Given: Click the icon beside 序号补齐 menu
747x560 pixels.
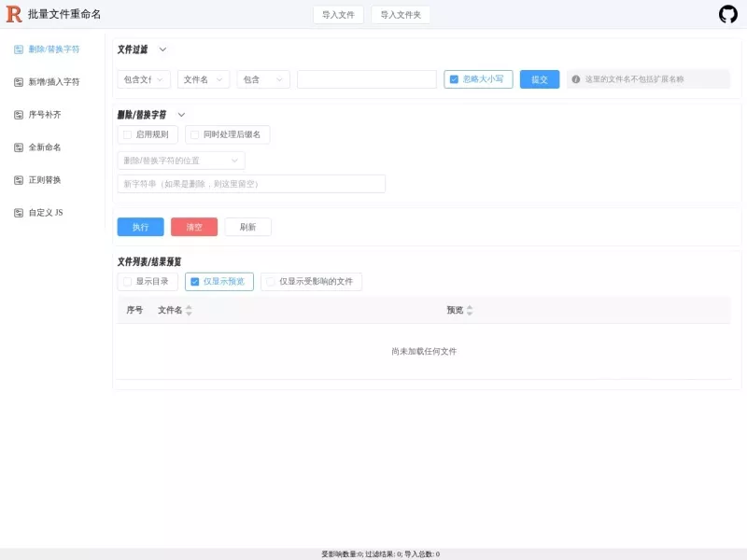Looking at the screenshot, I should pyautogui.click(x=19, y=115).
